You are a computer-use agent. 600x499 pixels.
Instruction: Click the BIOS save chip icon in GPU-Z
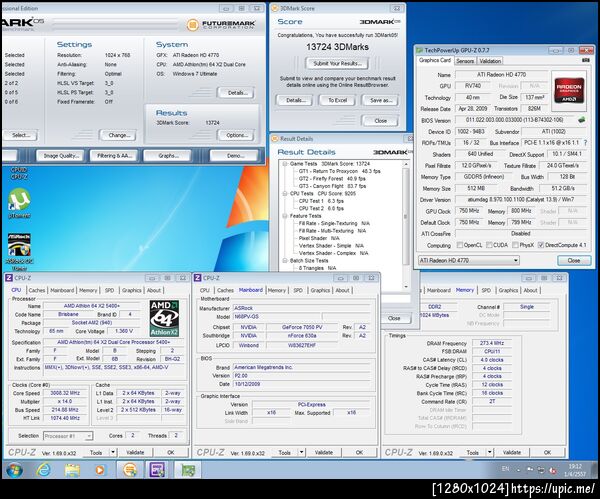coord(581,120)
